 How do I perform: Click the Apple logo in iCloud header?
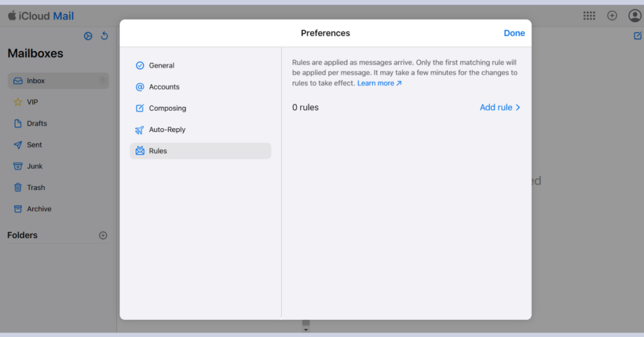coord(12,16)
